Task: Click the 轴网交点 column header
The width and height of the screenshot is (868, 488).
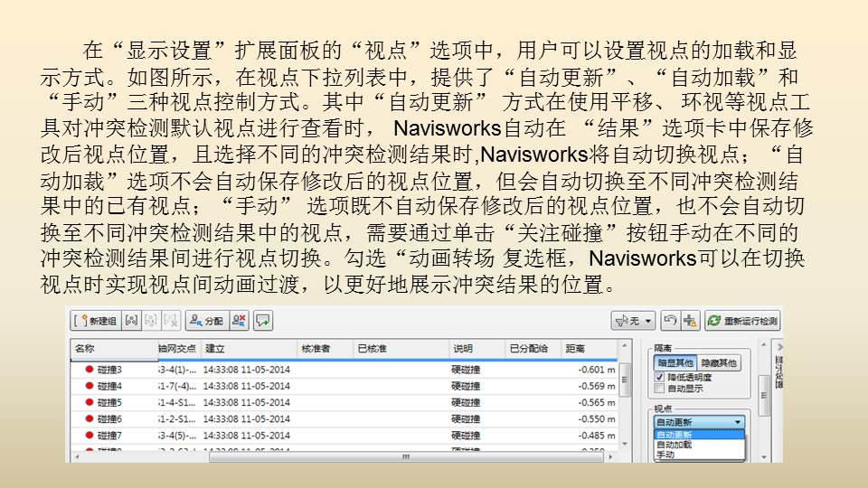Action: point(178,349)
